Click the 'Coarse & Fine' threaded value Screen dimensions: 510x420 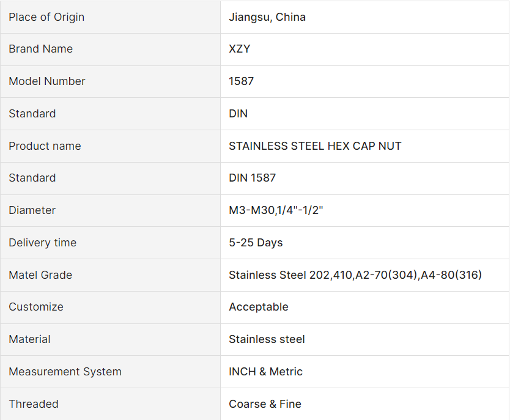pyautogui.click(x=265, y=404)
